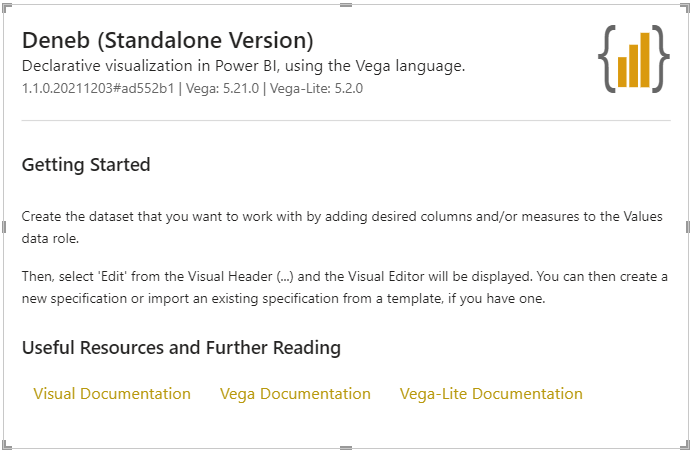Click the paragraph mentioning the Visual Editor
The height and width of the screenshot is (454, 694).
click(x=345, y=287)
